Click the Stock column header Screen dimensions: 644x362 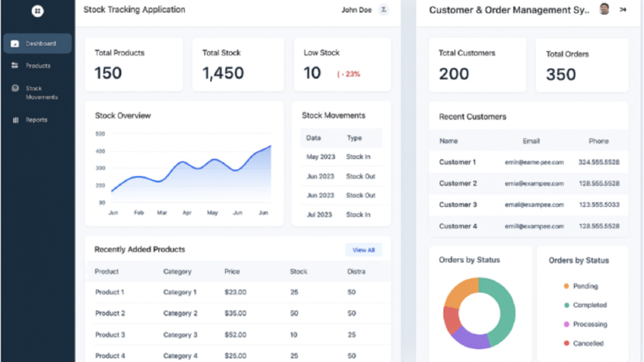(299, 271)
